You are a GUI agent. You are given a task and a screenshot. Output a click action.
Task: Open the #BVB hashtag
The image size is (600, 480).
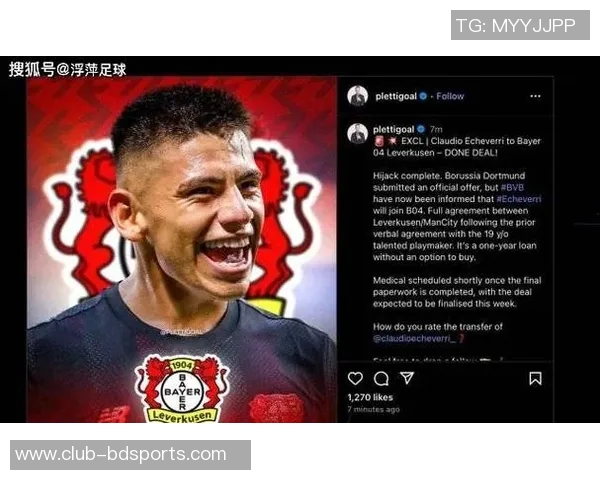[512, 188]
